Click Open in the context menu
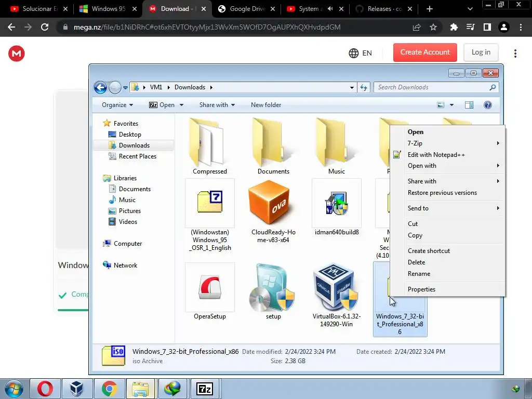 (x=415, y=132)
